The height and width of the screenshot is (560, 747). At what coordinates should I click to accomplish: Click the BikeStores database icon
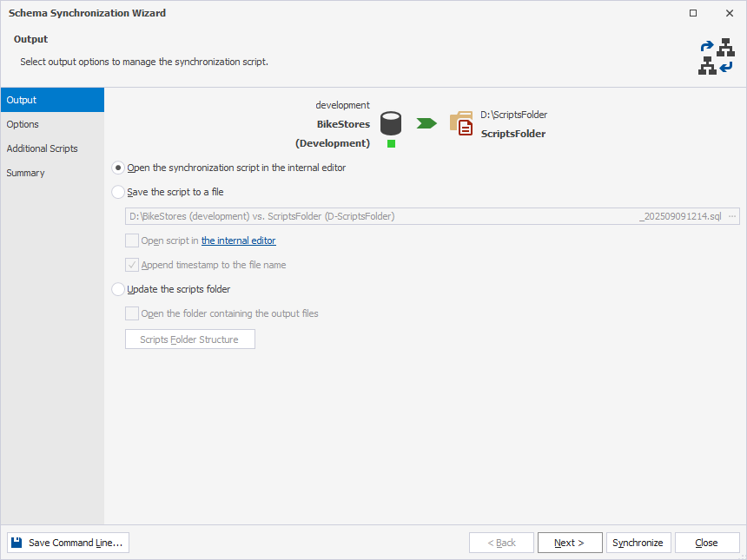pos(390,122)
